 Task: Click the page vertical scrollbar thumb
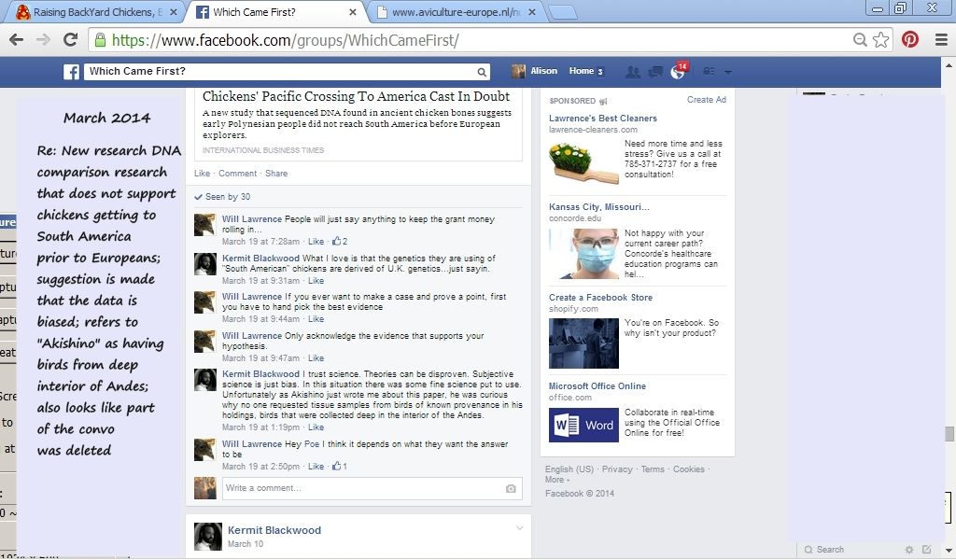pos(949,434)
